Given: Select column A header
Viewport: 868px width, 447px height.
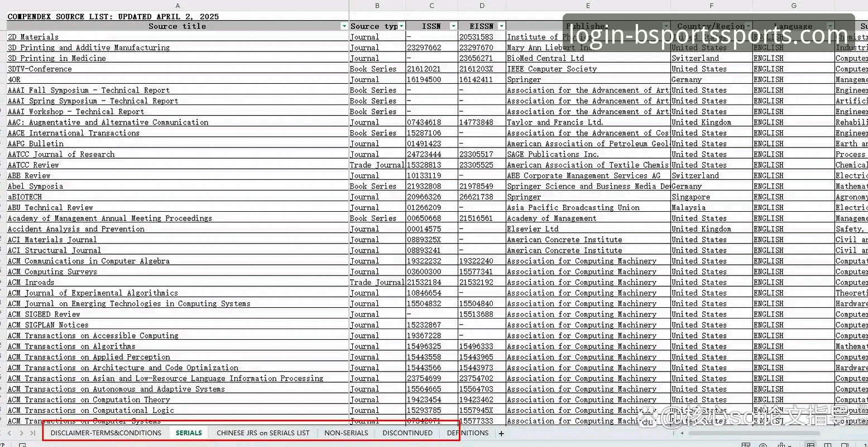Looking at the screenshot, I should 178,6.
